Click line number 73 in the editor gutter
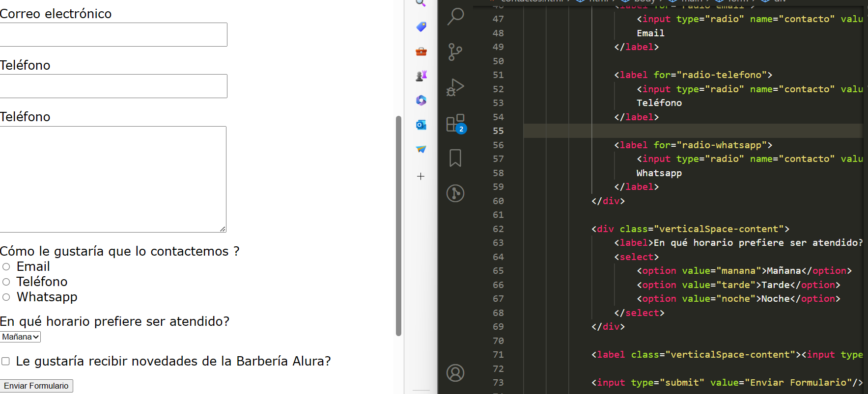 [498, 383]
